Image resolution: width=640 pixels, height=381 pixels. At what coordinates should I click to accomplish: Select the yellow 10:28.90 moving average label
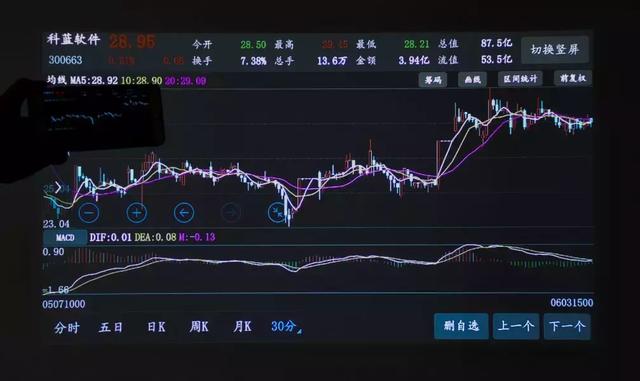(141, 80)
